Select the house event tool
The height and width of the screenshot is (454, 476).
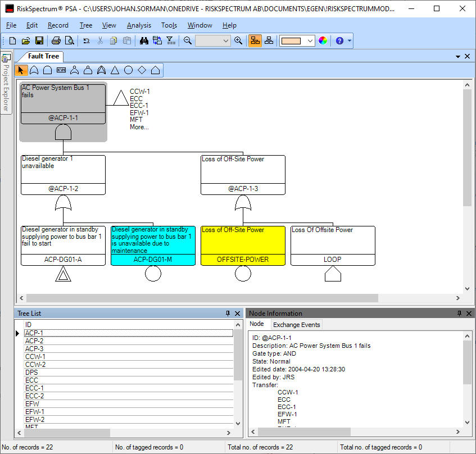coord(155,70)
